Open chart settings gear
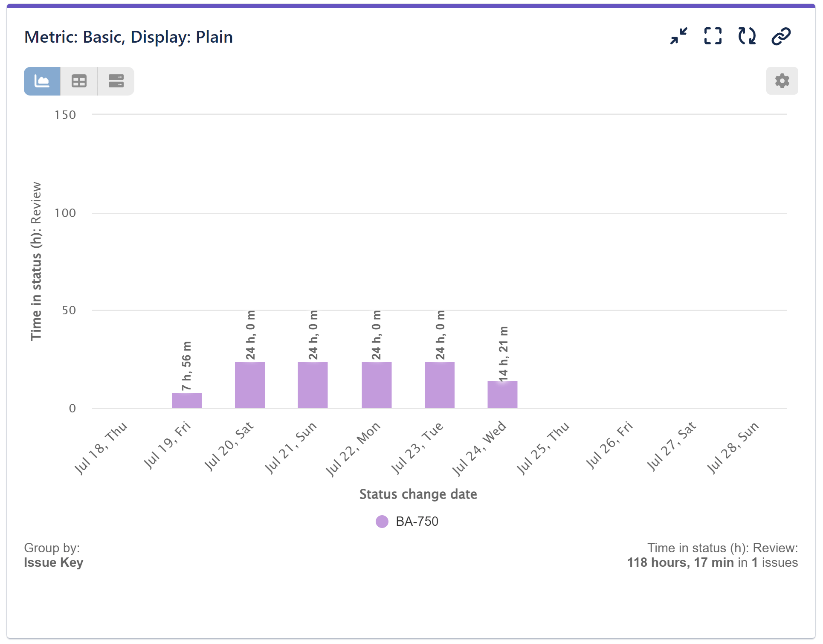The width and height of the screenshot is (823, 644). [782, 81]
